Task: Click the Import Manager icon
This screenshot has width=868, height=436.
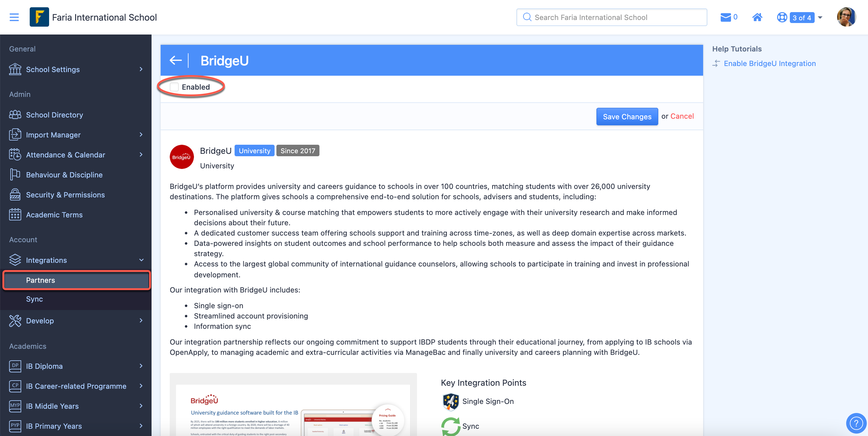Action: point(15,134)
